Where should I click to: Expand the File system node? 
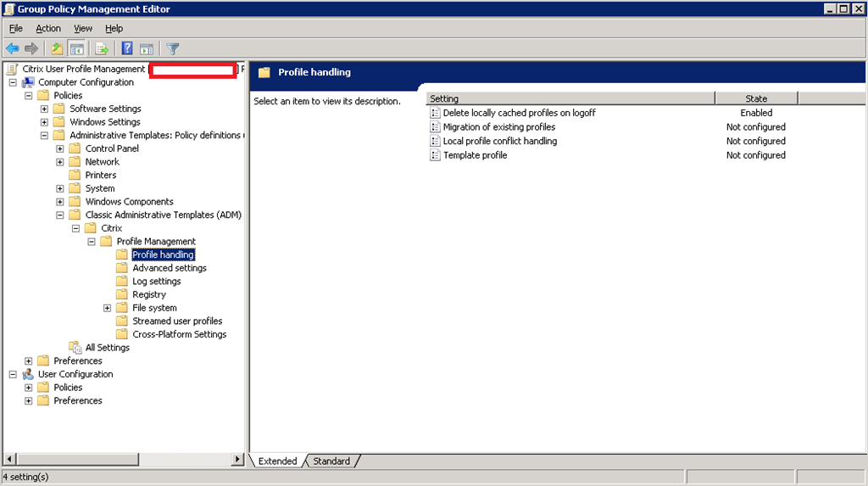click(x=108, y=308)
